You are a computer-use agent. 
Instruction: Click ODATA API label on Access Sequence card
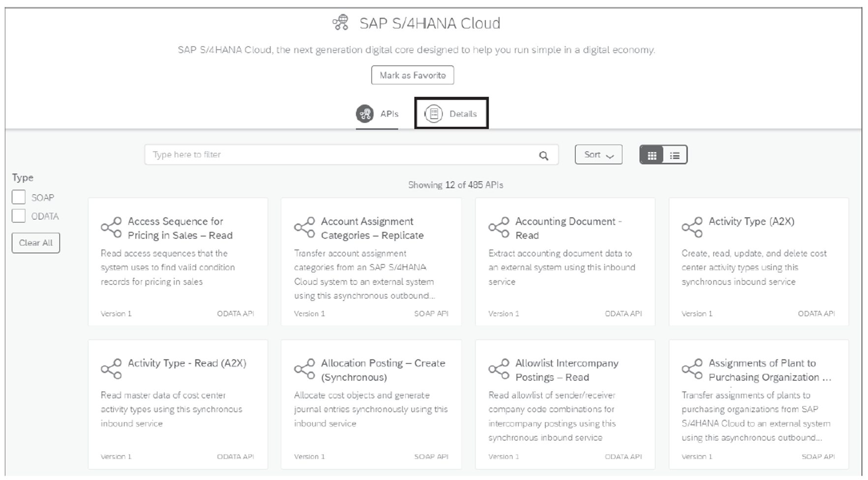[x=236, y=313]
